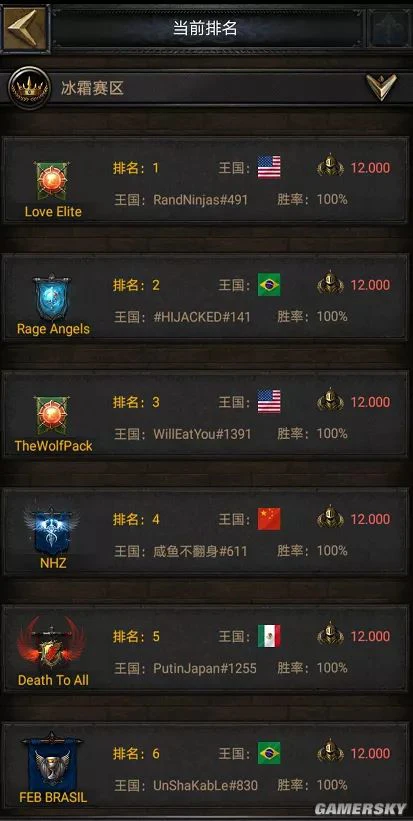
Task: Tap the crown icon beside 冰霜赛区
Action: 29,88
